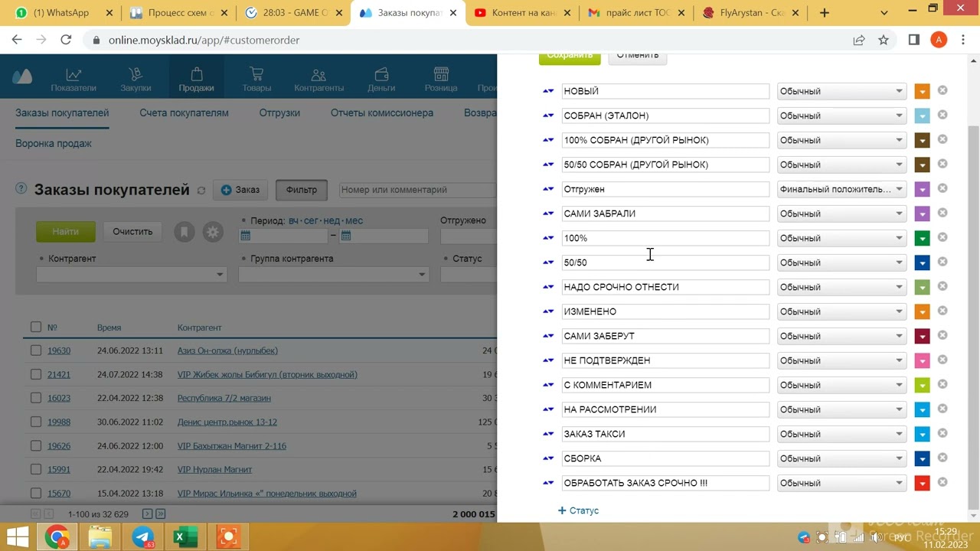Refresh the Заказы покупателей list
Viewport: 980px width, 551px height.
click(x=201, y=191)
